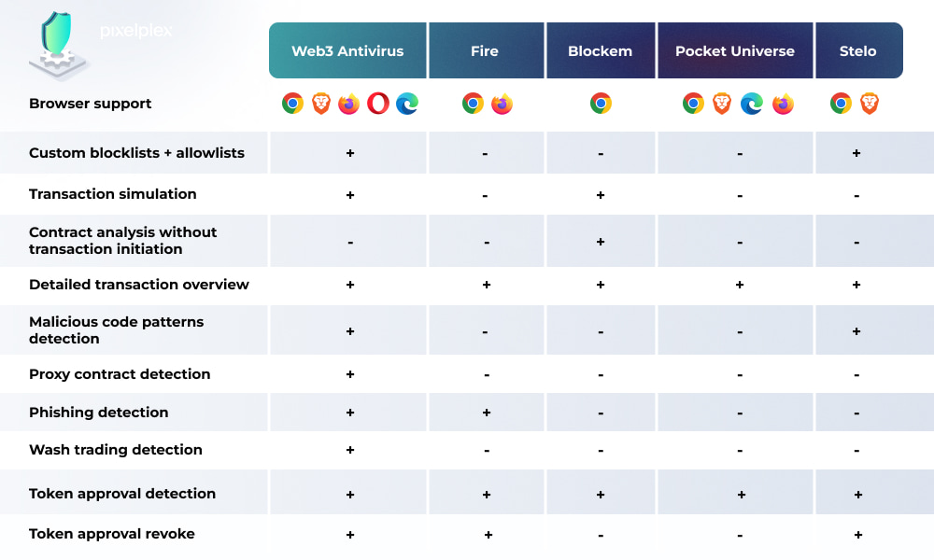The image size is (934, 560).
Task: Click the Brave icon under Pocket Universe
Action: coord(722,104)
